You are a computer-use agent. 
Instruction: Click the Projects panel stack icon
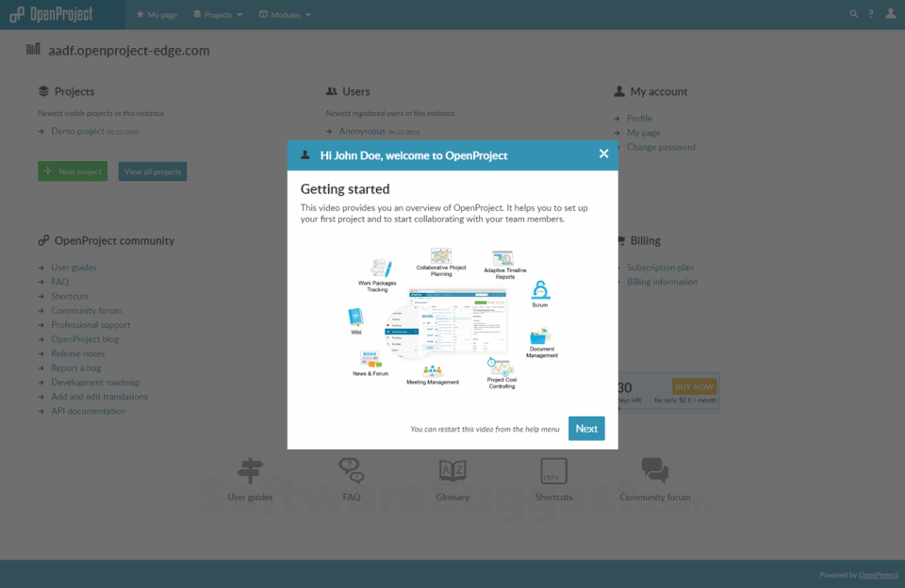tap(43, 91)
